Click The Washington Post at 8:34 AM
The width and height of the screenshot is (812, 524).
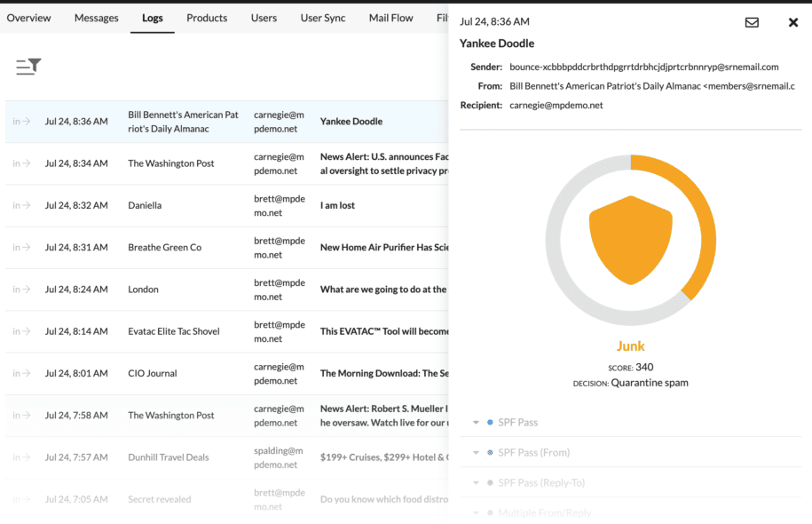tap(171, 163)
